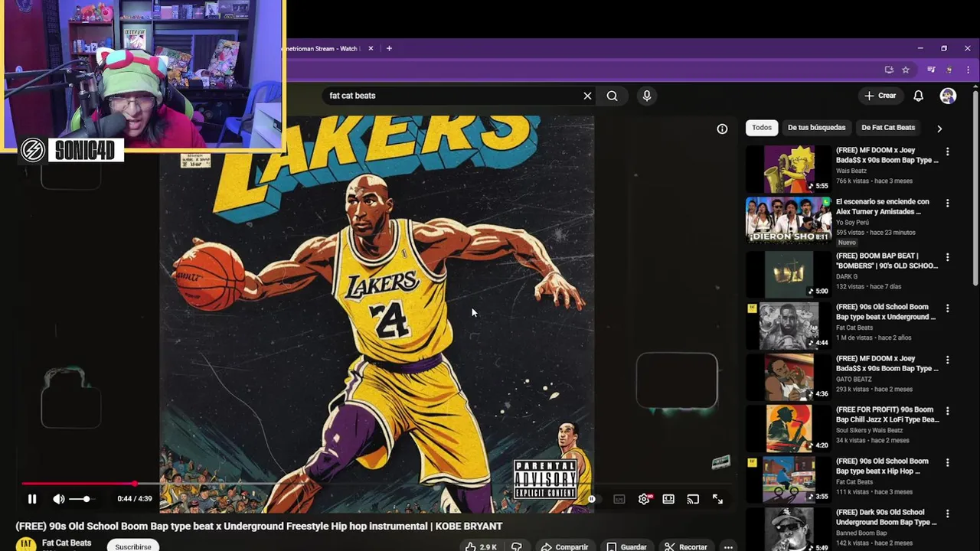
Task: Open options for Hip Hop 111 k vistas video
Action: (947, 462)
